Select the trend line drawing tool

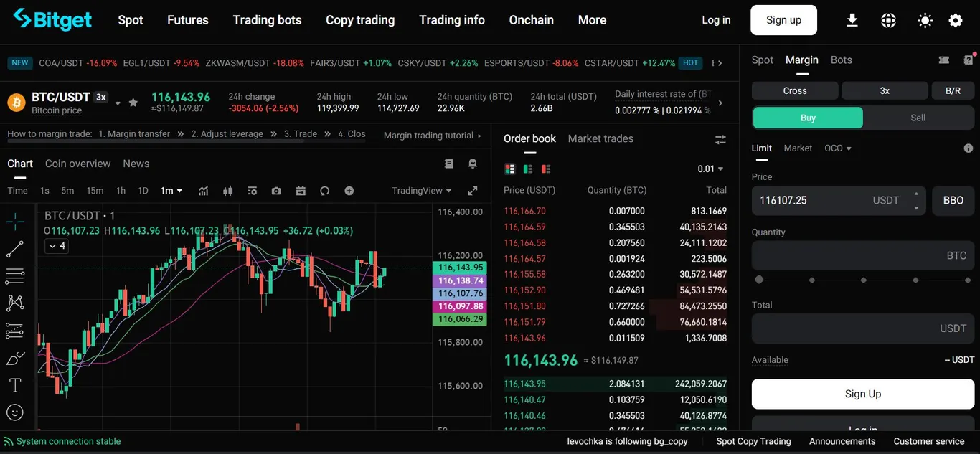pyautogui.click(x=14, y=249)
